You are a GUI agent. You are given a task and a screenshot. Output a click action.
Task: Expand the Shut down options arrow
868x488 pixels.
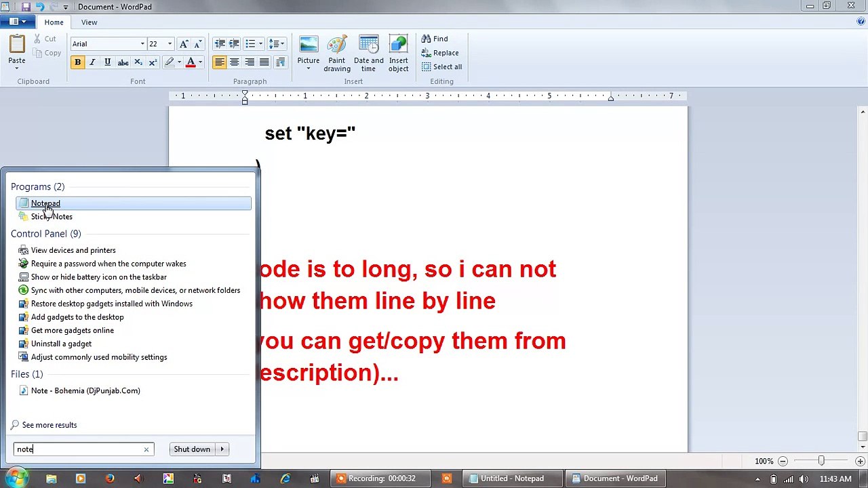pyautogui.click(x=222, y=449)
